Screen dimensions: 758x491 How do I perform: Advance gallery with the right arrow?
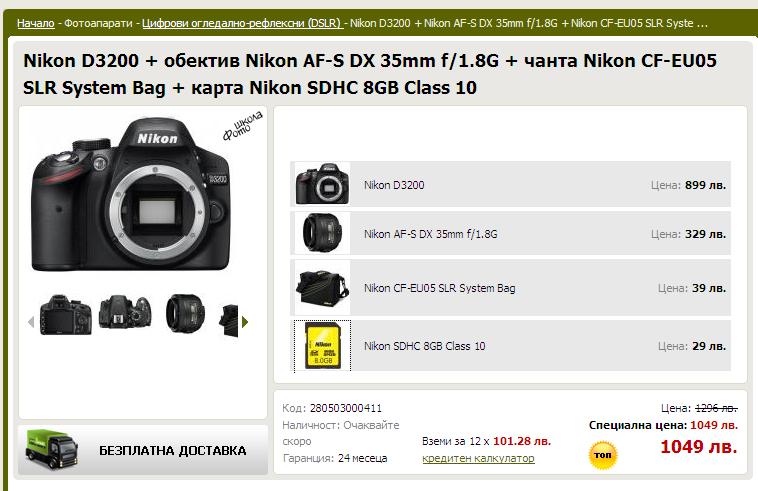(x=245, y=322)
